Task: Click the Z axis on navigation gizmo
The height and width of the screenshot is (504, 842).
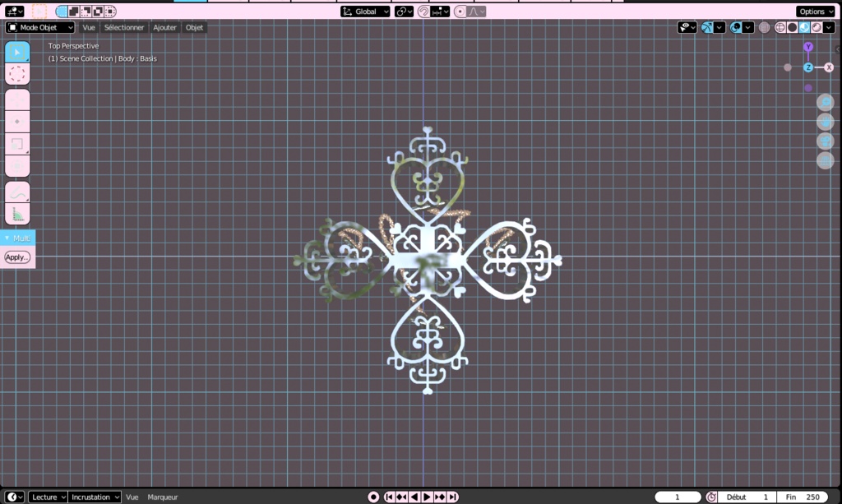Action: coord(808,67)
